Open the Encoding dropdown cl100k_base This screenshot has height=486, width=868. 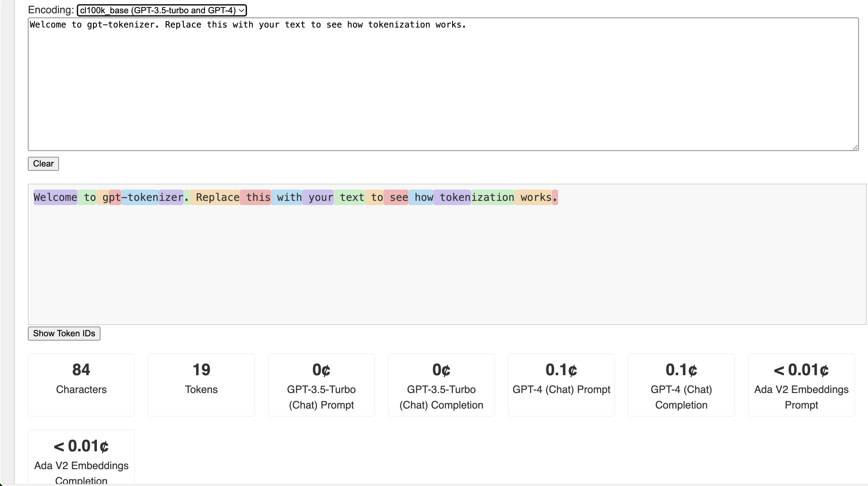point(162,10)
